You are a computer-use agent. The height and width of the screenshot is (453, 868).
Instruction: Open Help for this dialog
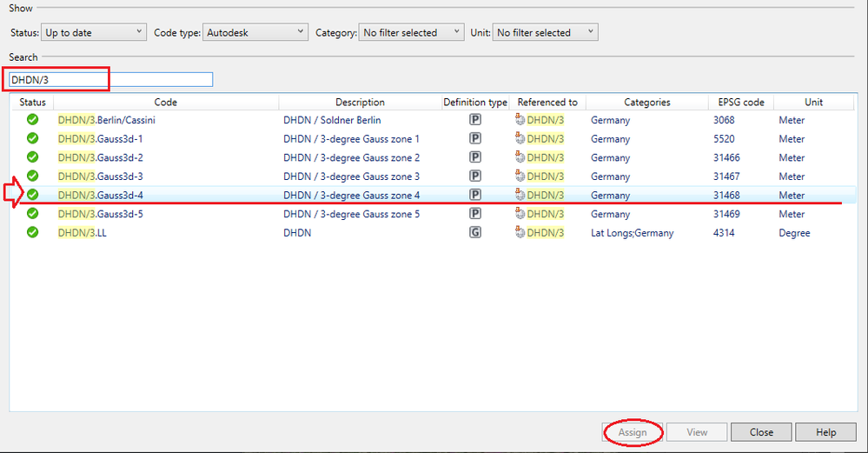click(x=826, y=432)
